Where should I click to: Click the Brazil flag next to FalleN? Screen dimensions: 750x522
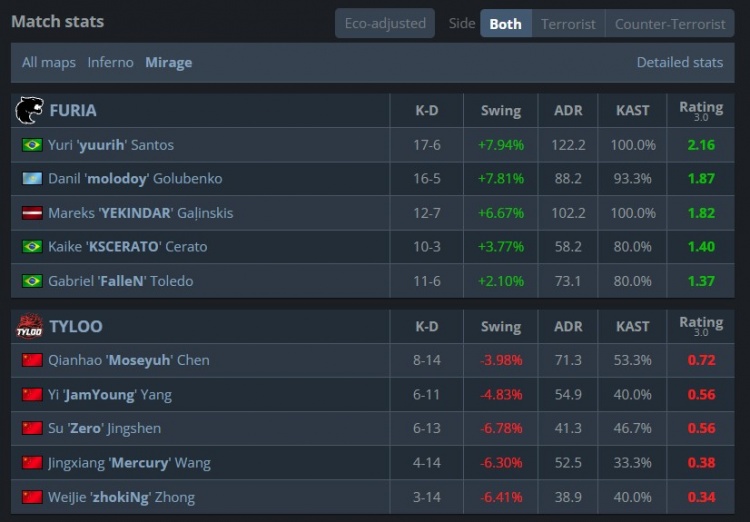32,281
